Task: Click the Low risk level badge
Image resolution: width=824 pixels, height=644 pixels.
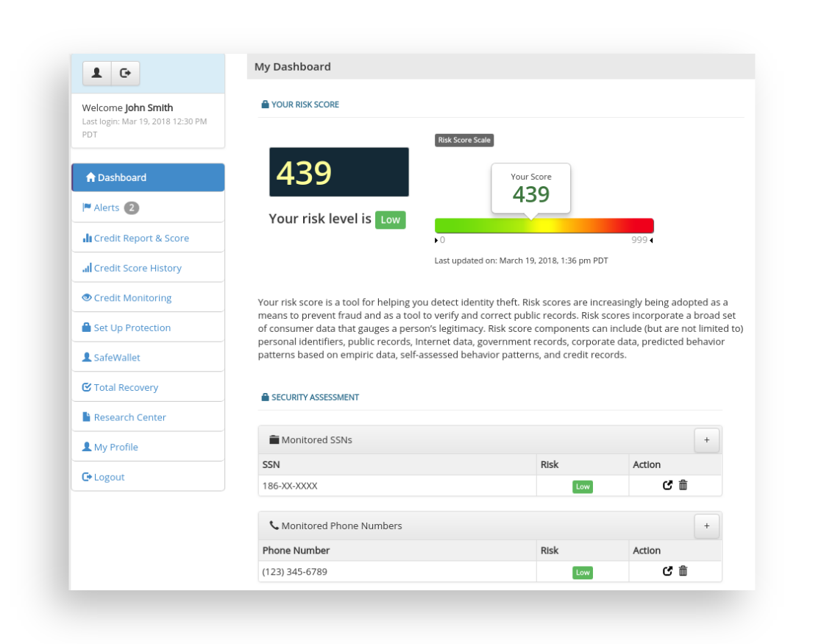Action: tap(390, 219)
